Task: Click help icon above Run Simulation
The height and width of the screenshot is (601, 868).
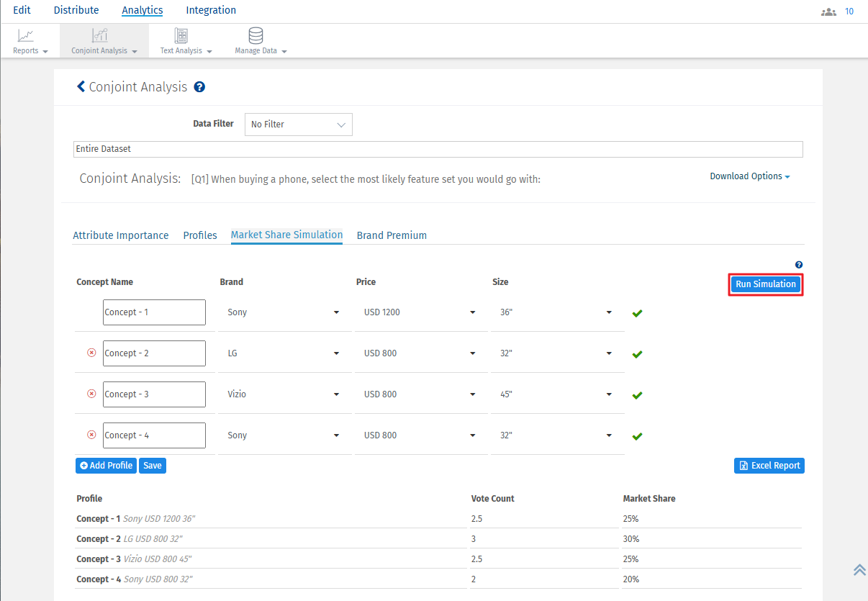Action: pyautogui.click(x=798, y=265)
